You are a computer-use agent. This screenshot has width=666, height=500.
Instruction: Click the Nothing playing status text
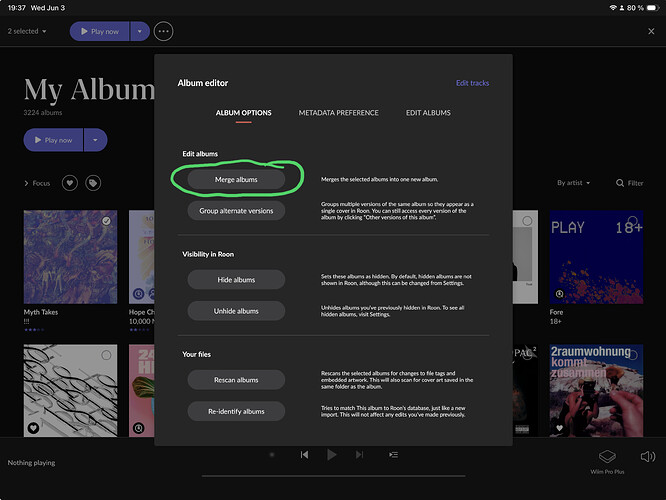(x=31, y=463)
